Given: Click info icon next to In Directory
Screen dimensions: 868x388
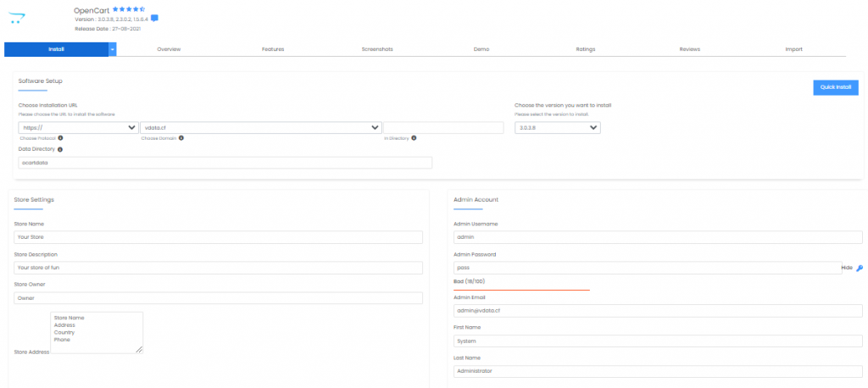Looking at the screenshot, I should coord(414,138).
